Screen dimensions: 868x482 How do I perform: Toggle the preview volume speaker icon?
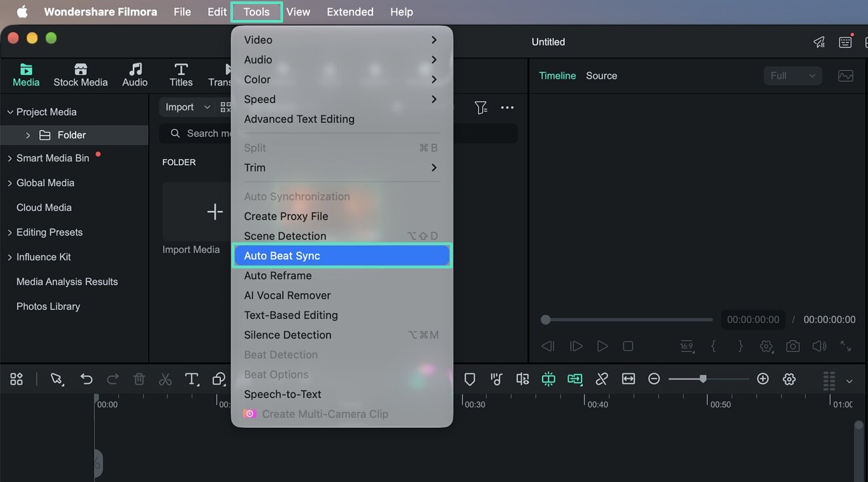(x=819, y=346)
